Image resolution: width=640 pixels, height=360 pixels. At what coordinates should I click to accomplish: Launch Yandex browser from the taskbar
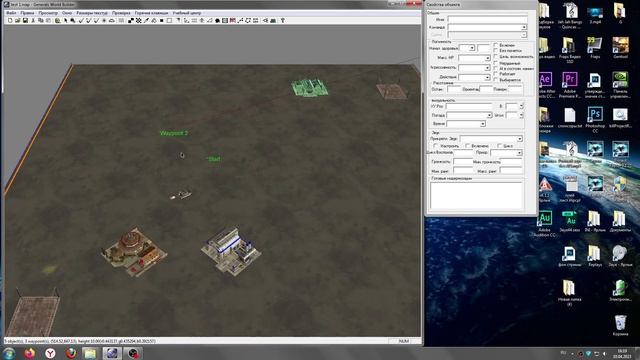click(50, 353)
